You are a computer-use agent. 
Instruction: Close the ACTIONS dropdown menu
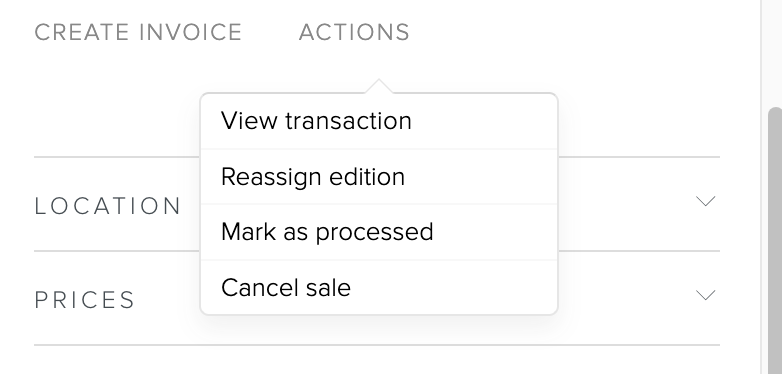(x=354, y=32)
